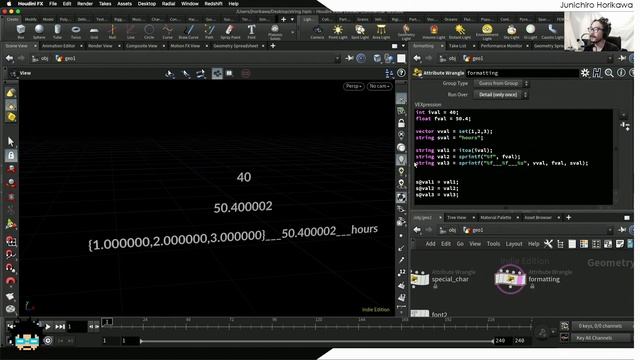Toggle the formatting node display flag

click(521, 279)
